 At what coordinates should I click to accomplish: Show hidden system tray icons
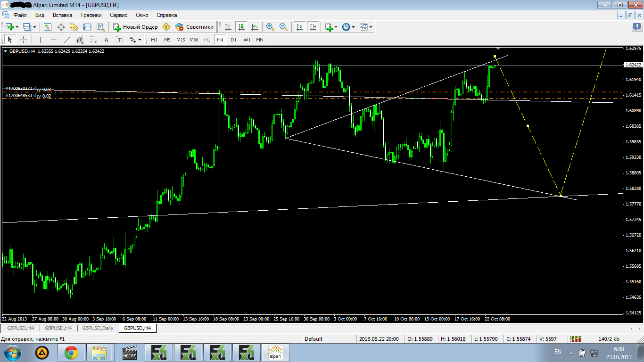(571, 353)
